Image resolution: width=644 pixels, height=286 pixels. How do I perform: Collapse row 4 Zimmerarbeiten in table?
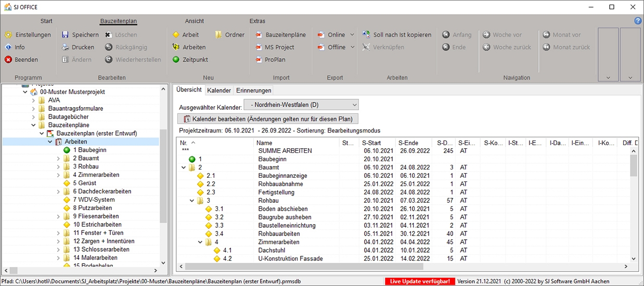[x=200, y=242]
